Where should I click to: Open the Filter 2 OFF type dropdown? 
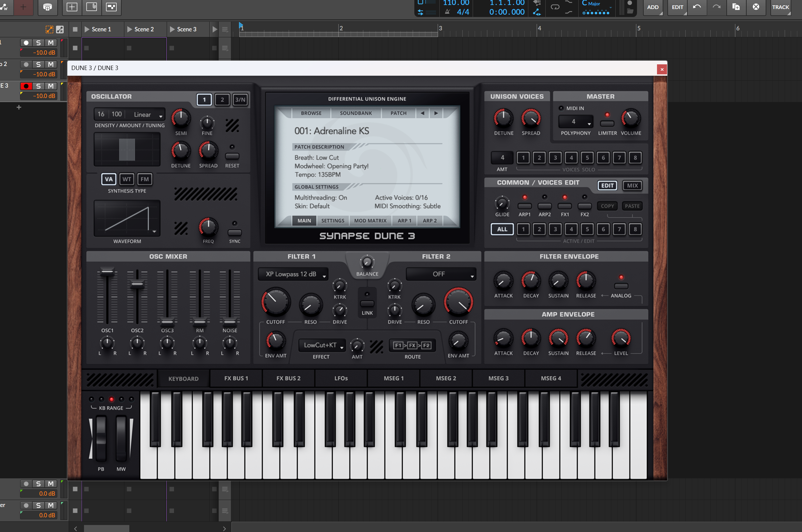441,274
